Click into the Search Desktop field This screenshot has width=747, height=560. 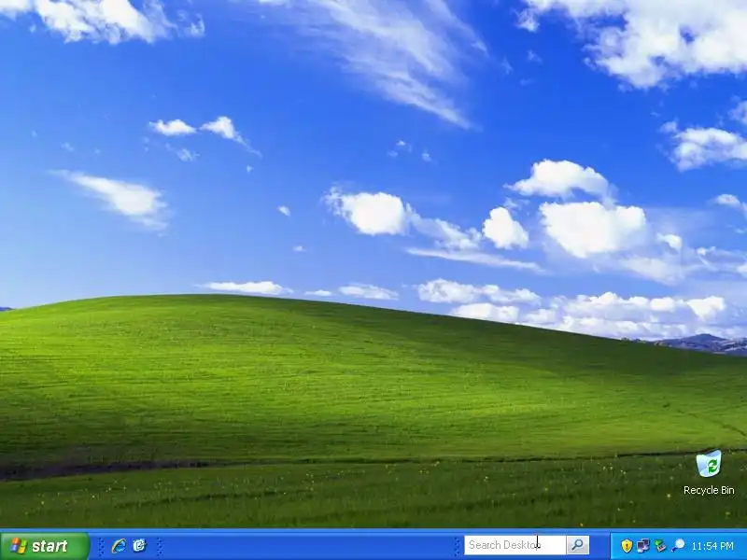click(515, 545)
